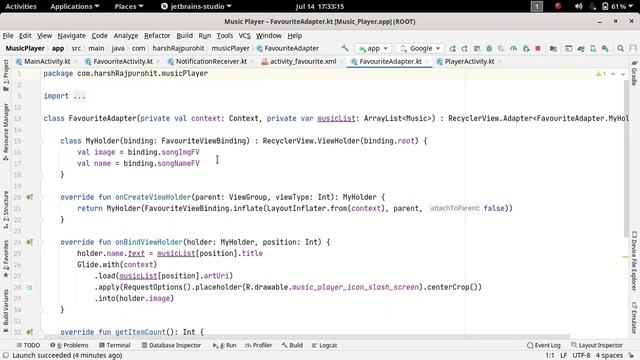Image resolution: width=640 pixels, height=360 pixels.
Task: Click the Profile app gauge icon
Action: click(513, 49)
